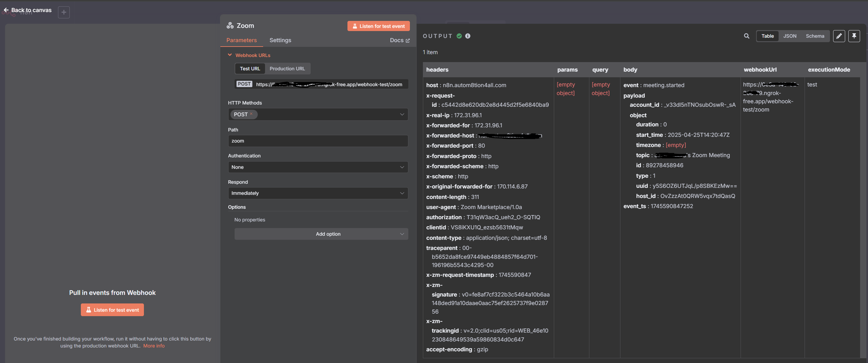Open the Authentication dropdown set to None
Screen dimensions: 868x363
318,167
